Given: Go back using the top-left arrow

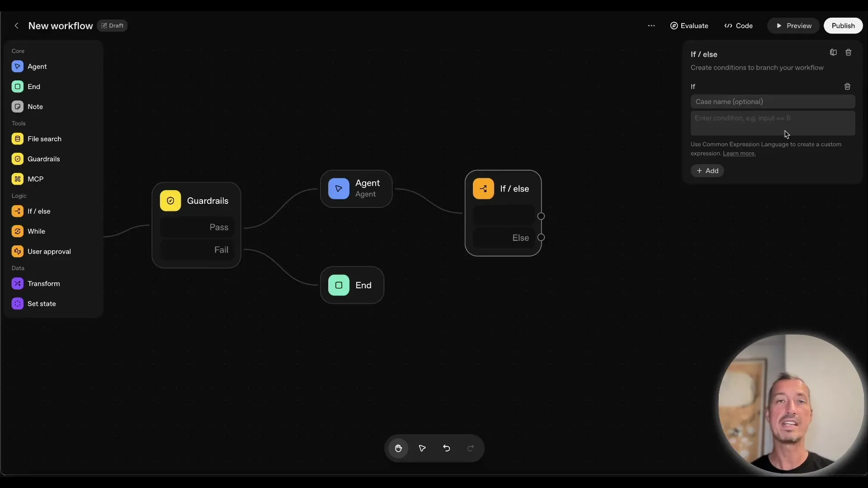Looking at the screenshot, I should [x=16, y=25].
